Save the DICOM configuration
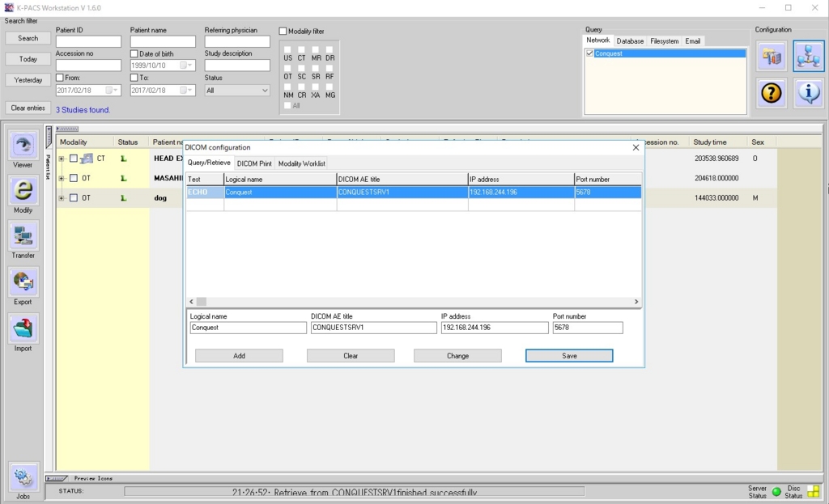This screenshot has width=829, height=504. 569,355
